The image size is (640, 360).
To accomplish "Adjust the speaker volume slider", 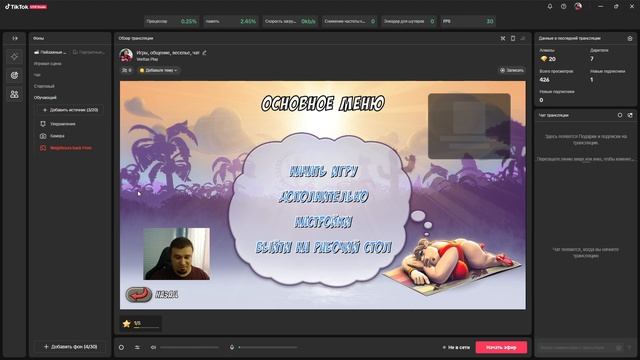I will (x=189, y=347).
